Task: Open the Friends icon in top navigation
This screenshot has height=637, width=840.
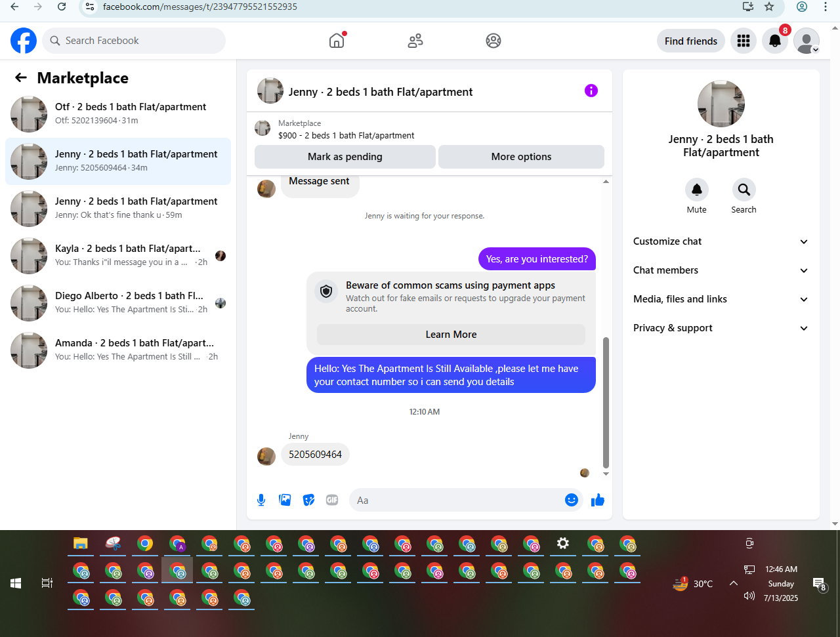Action: (x=415, y=41)
